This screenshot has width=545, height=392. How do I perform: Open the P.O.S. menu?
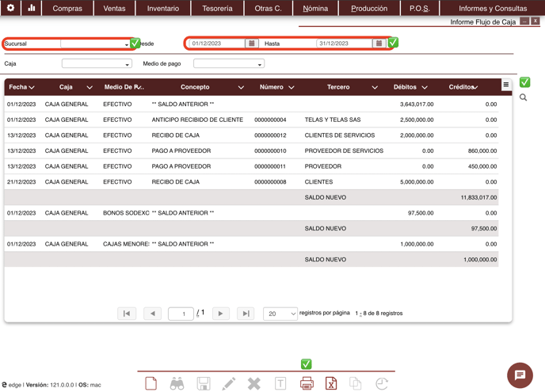pos(420,9)
